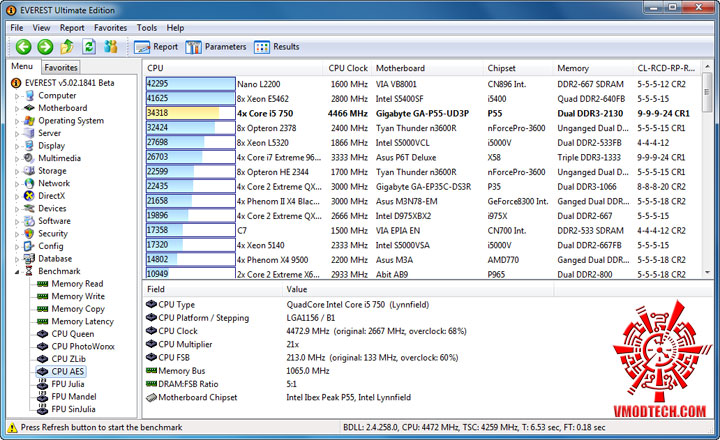
Task: Select FPU SinJulia benchmark
Action: 73,409
